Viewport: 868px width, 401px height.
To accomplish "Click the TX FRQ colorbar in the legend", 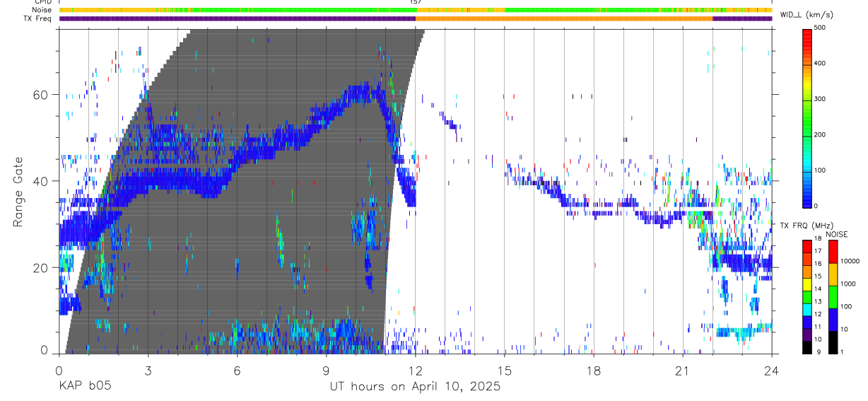I will point(807,297).
